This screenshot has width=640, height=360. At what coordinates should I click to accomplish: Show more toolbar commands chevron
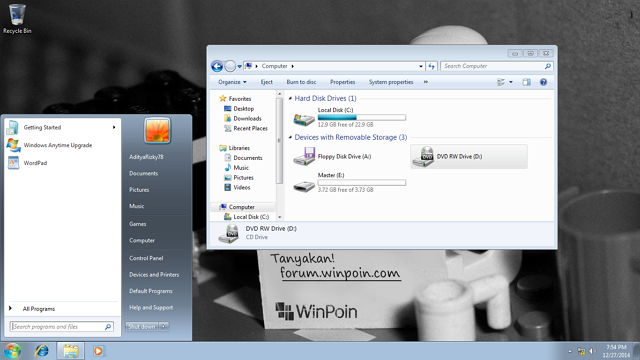426,82
